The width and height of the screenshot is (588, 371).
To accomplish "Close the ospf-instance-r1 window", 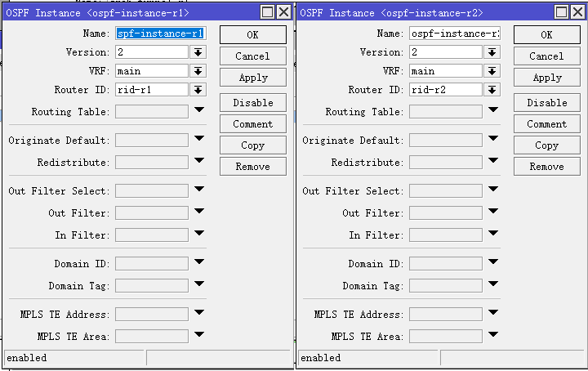I will [x=283, y=12].
